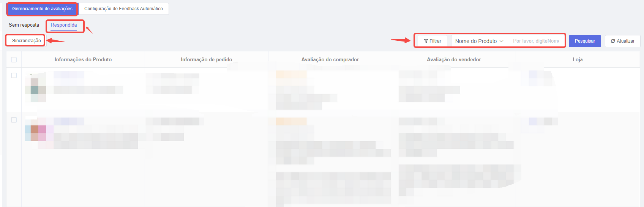Check the second row checkbox
Image resolution: width=644 pixels, height=207 pixels.
[x=14, y=120]
